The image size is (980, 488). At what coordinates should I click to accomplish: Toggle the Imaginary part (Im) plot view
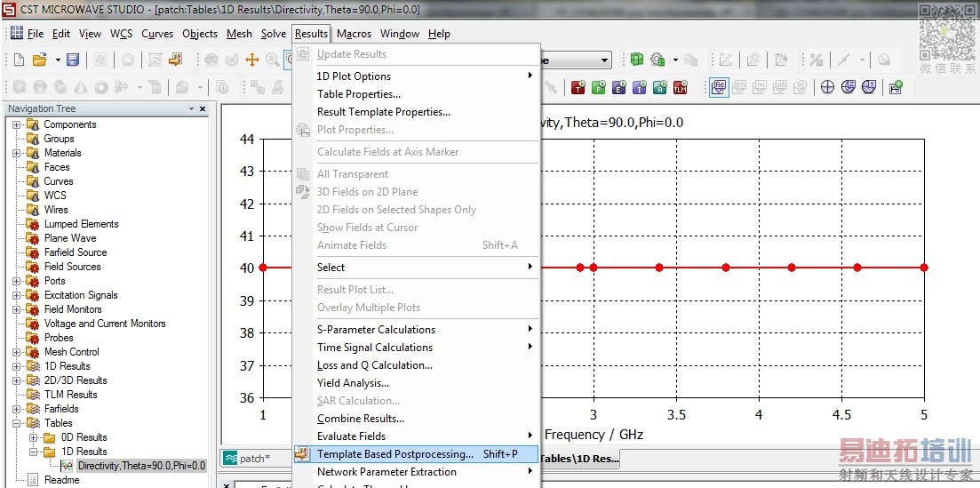click(x=739, y=88)
